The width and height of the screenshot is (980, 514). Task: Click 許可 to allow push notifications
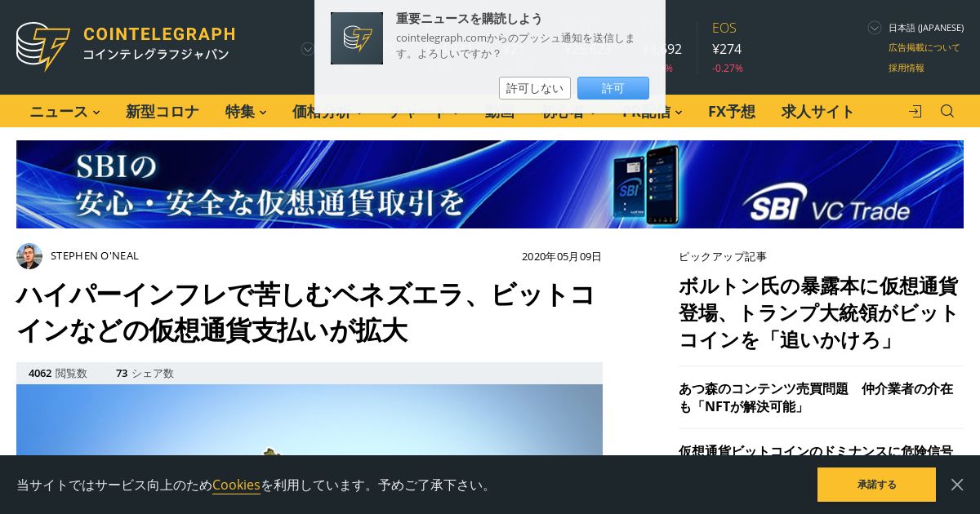click(613, 88)
